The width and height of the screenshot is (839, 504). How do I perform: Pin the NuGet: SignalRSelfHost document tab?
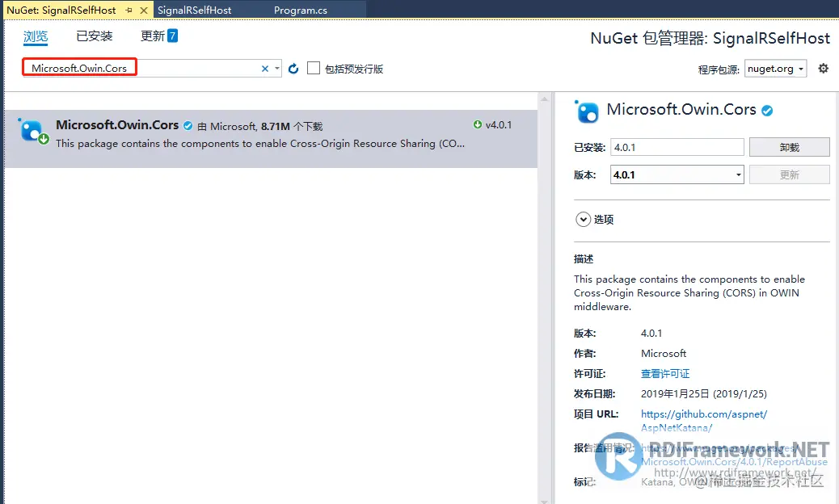[128, 8]
